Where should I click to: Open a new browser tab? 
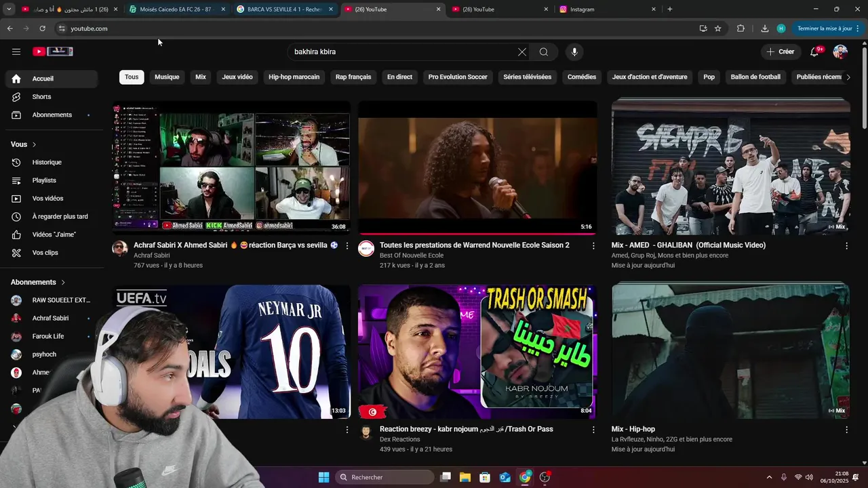[x=670, y=9]
